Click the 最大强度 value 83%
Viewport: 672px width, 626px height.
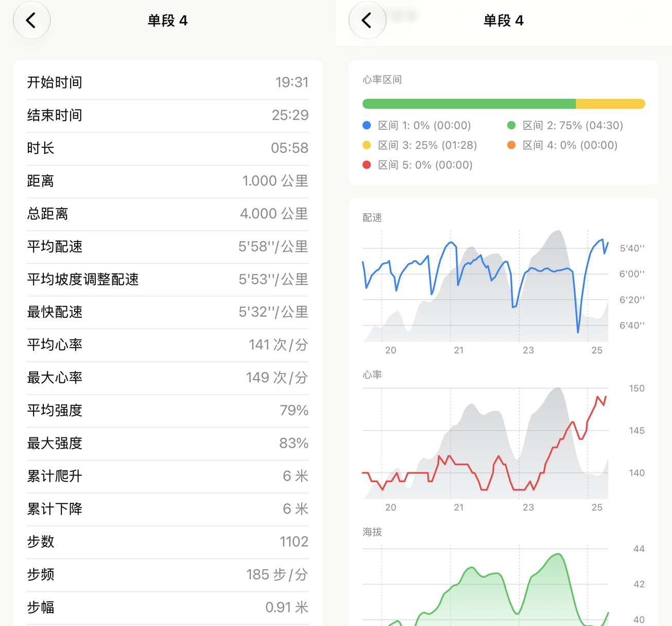click(294, 443)
